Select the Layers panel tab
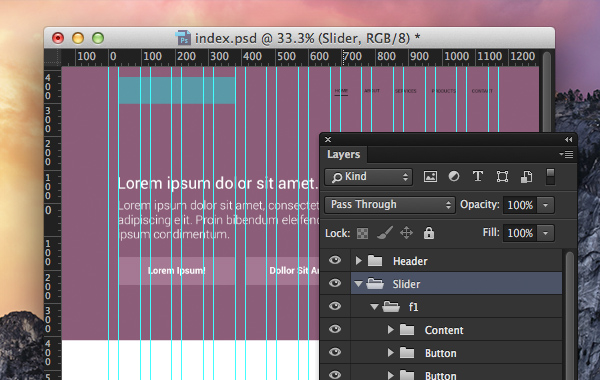Image resolution: width=600 pixels, height=380 pixels. pyautogui.click(x=343, y=154)
